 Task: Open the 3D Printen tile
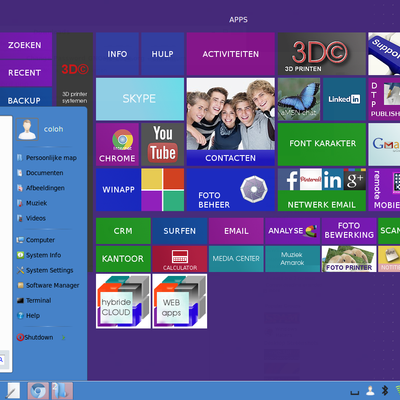322,54
